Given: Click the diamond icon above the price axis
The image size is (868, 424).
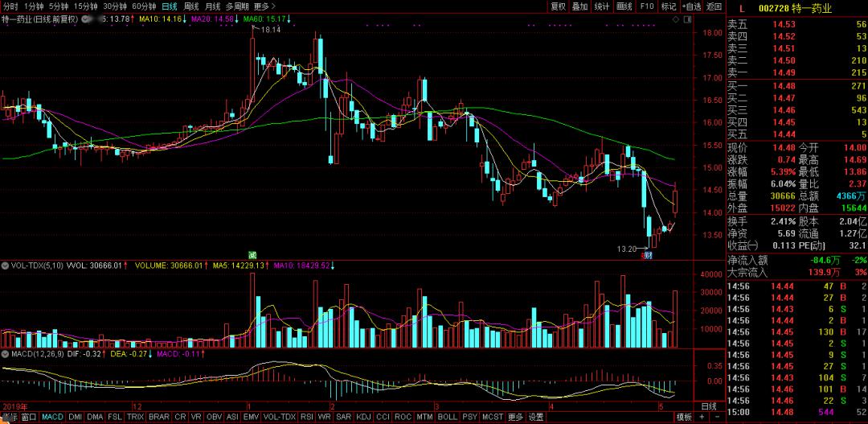Looking at the screenshot, I should (676, 19).
